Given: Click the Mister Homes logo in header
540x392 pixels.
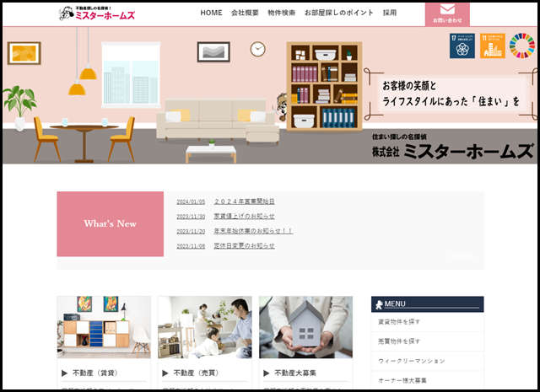Looking at the screenshot, I should pyautogui.click(x=97, y=13).
